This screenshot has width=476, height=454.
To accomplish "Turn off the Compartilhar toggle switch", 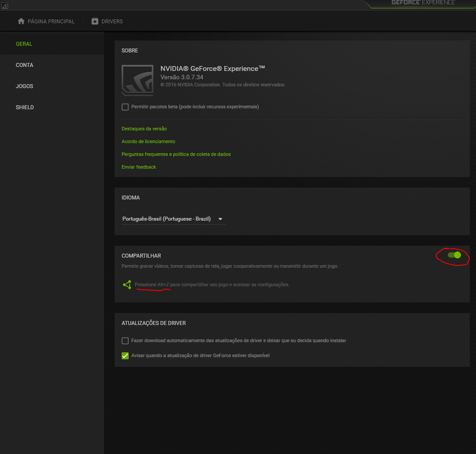I will click(x=454, y=255).
